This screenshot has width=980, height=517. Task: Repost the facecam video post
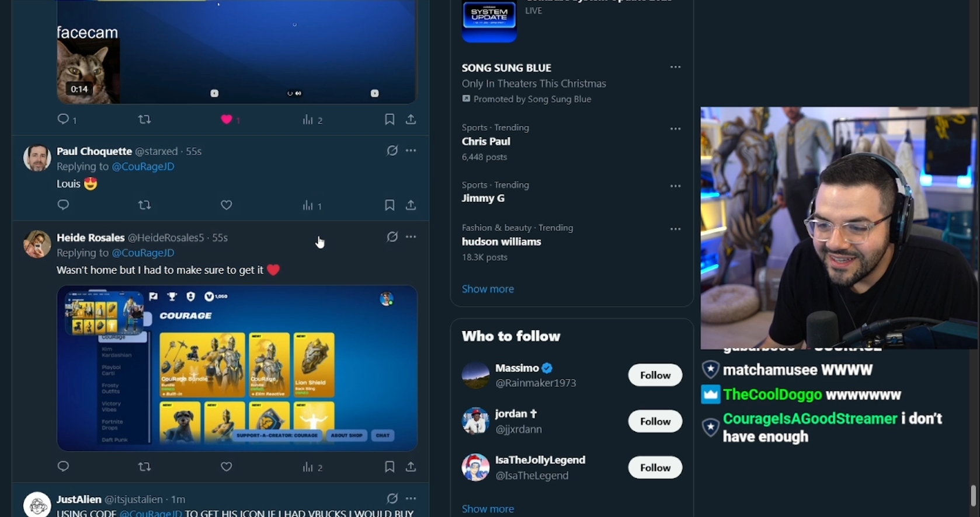coord(144,120)
